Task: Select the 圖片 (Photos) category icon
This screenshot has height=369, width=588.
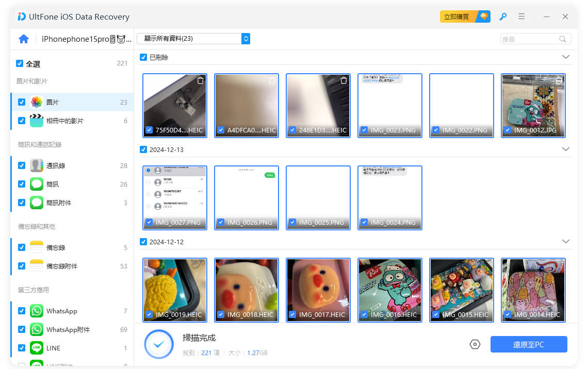Action: [x=36, y=102]
